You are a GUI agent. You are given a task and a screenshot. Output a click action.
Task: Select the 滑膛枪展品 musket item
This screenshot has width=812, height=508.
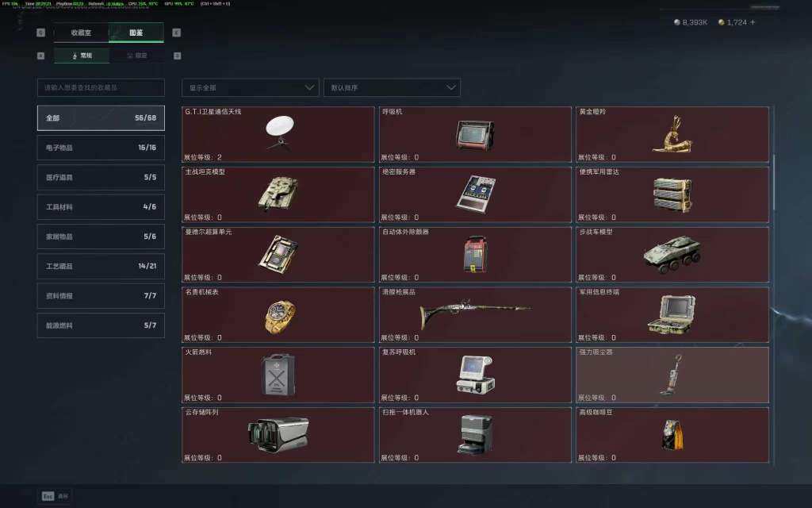tap(475, 314)
